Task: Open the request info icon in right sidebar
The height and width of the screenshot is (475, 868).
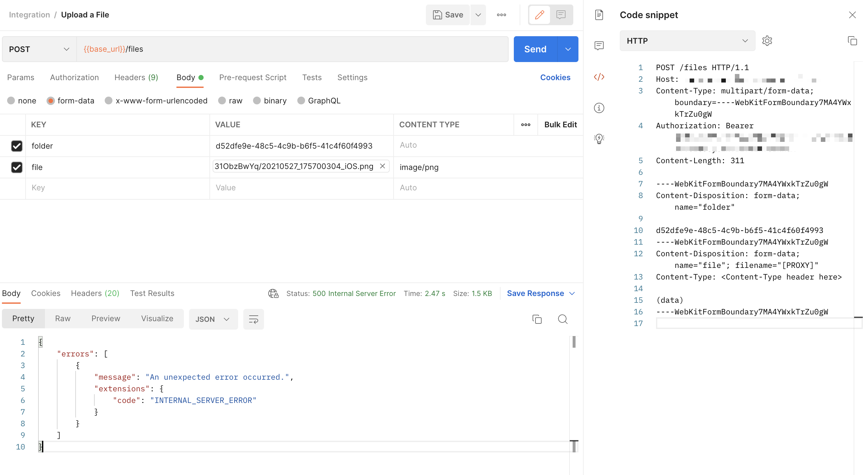Action: pyautogui.click(x=599, y=108)
